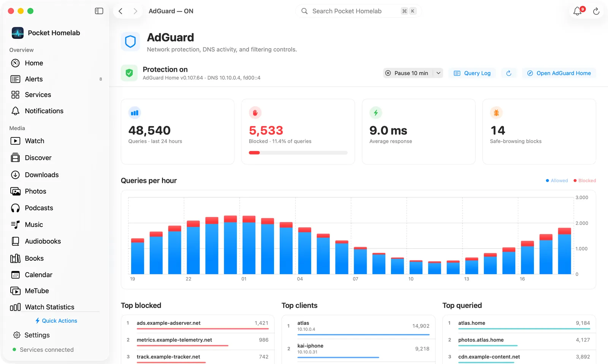Image resolution: width=608 pixels, height=364 pixels.
Task: Click the AdGuard shield icon
Action: (130, 41)
